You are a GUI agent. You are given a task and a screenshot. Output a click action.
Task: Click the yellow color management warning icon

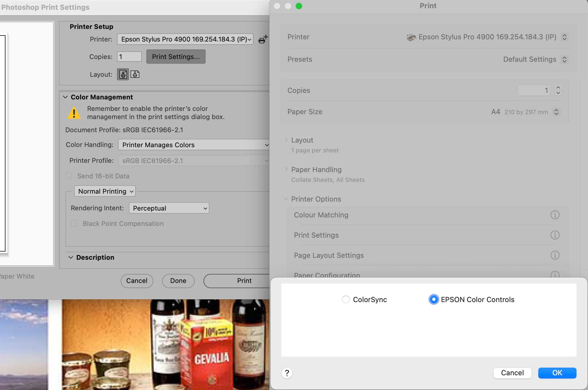[x=74, y=113]
